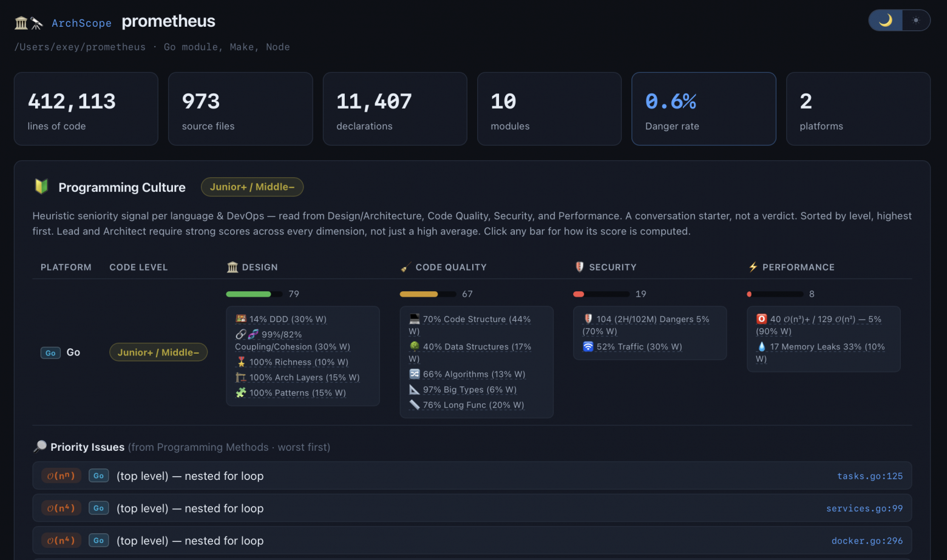Open the docker.go:296 file link

(867, 541)
